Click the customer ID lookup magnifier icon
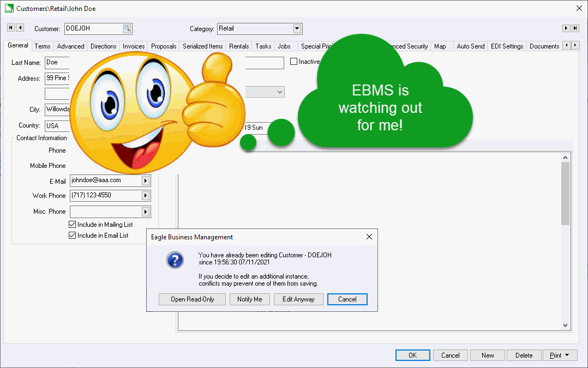The height and width of the screenshot is (368, 588). pos(127,29)
